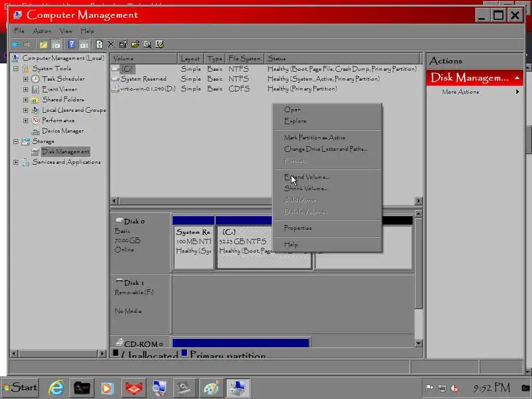Open the Paint palette taskbar icon
The height and width of the screenshot is (399, 532).
(211, 388)
